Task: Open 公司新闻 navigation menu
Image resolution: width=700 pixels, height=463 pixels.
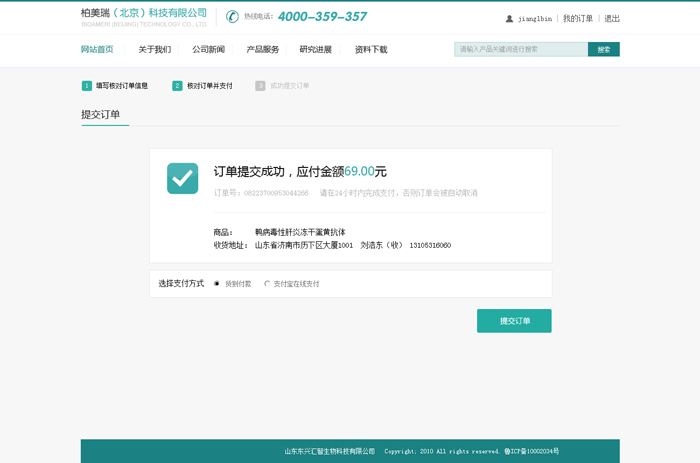Action: click(x=208, y=50)
